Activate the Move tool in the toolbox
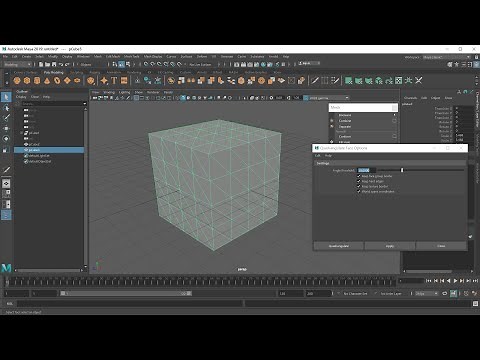 click(x=6, y=128)
